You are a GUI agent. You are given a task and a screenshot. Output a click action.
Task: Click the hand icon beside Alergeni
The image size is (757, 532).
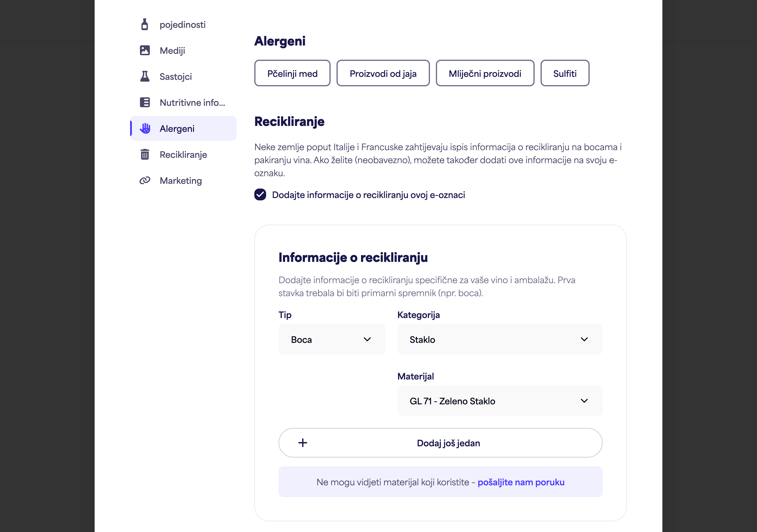pyautogui.click(x=145, y=129)
